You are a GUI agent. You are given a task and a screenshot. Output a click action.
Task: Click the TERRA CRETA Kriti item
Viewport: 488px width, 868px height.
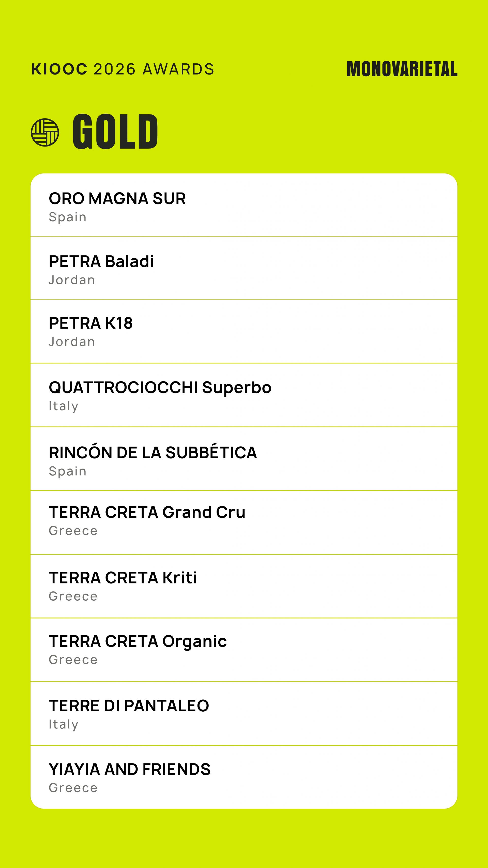tap(244, 586)
